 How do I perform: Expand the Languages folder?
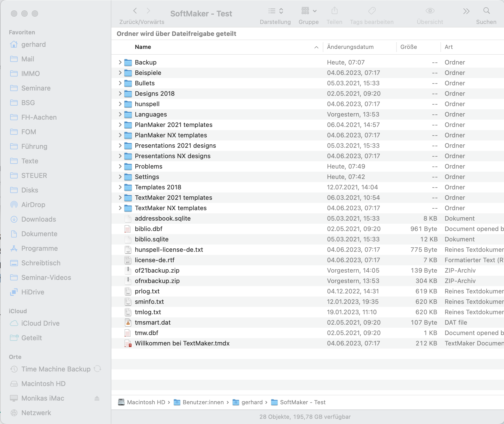tap(120, 114)
